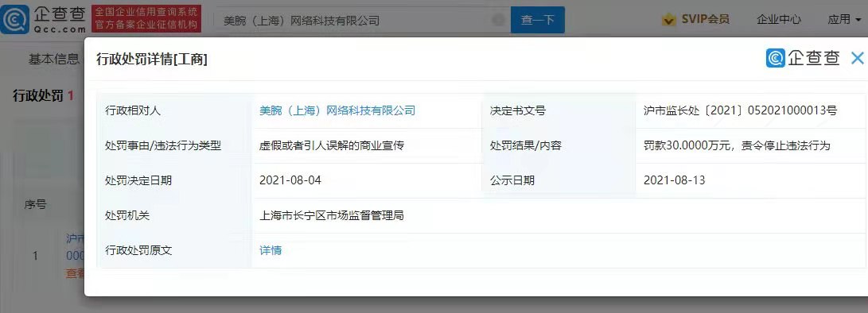Select decision date 2021-08-04
Screen dimensions: 868x313
click(x=290, y=180)
